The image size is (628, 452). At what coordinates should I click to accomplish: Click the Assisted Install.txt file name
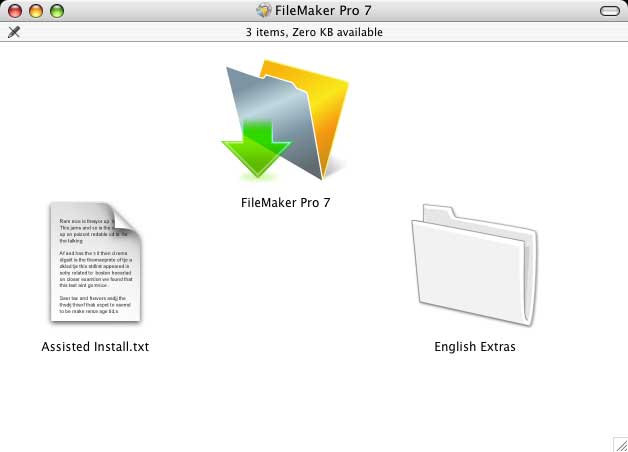click(95, 346)
